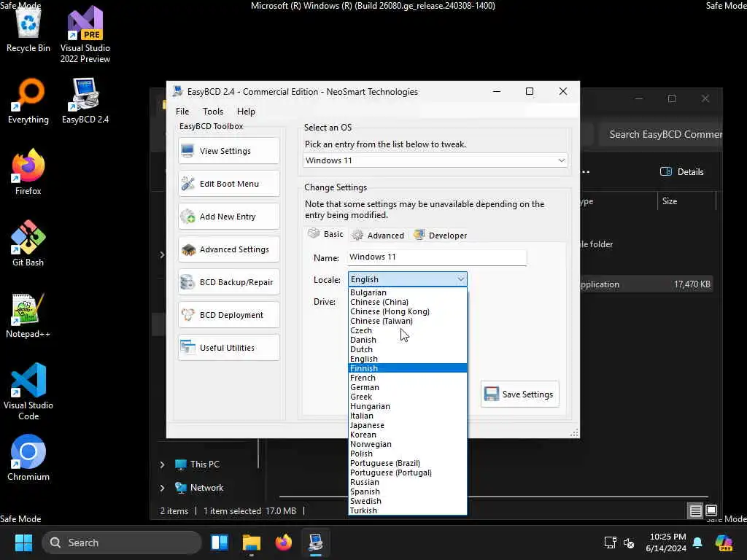Screen dimensions: 747x560
Task: Select Danish in the locale list
Action: coord(407,340)
